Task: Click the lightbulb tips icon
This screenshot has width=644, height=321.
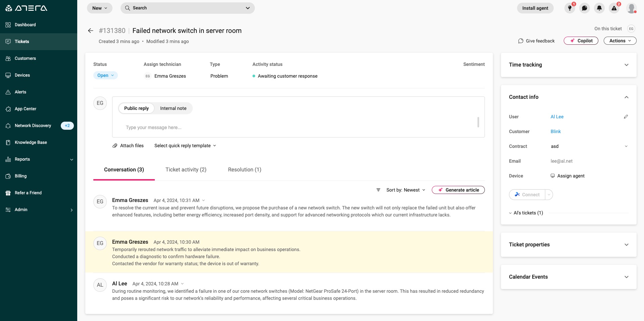Action: (570, 8)
